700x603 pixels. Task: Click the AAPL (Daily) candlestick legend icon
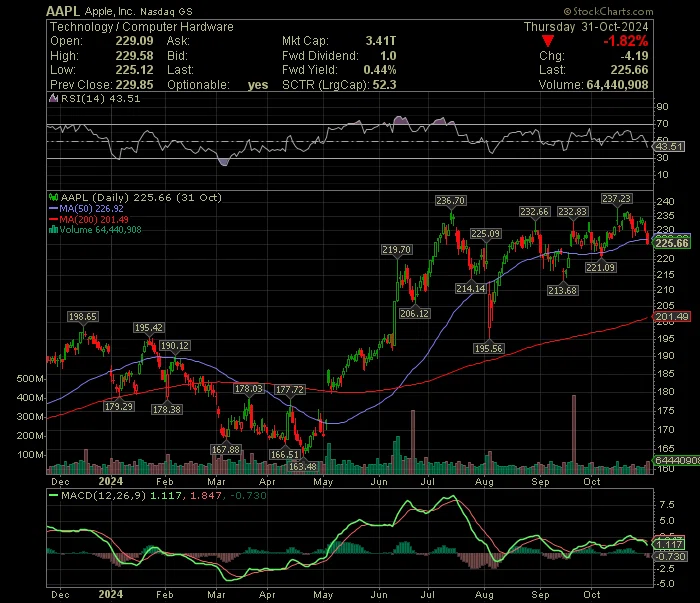(x=53, y=197)
